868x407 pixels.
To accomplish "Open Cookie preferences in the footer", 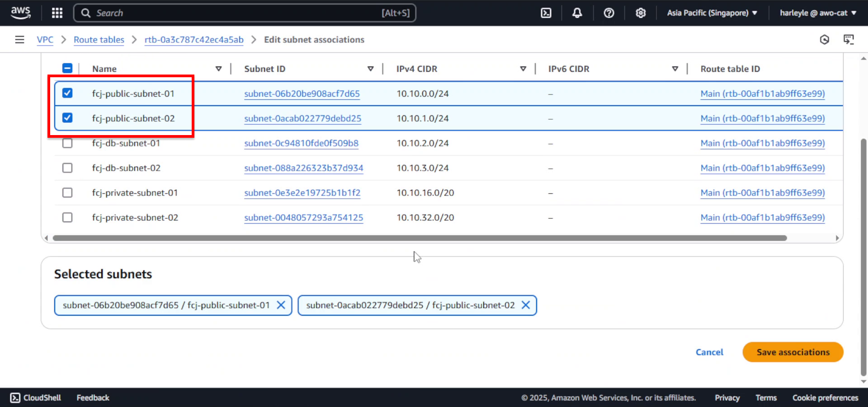I will 825,398.
